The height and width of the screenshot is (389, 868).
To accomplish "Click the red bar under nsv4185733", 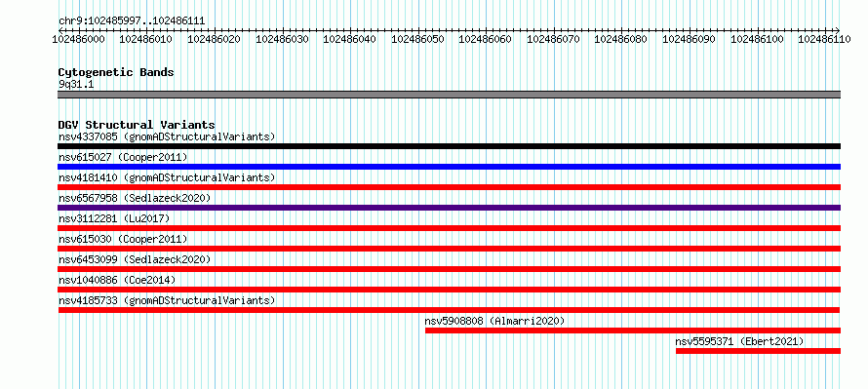I will coord(450,310).
